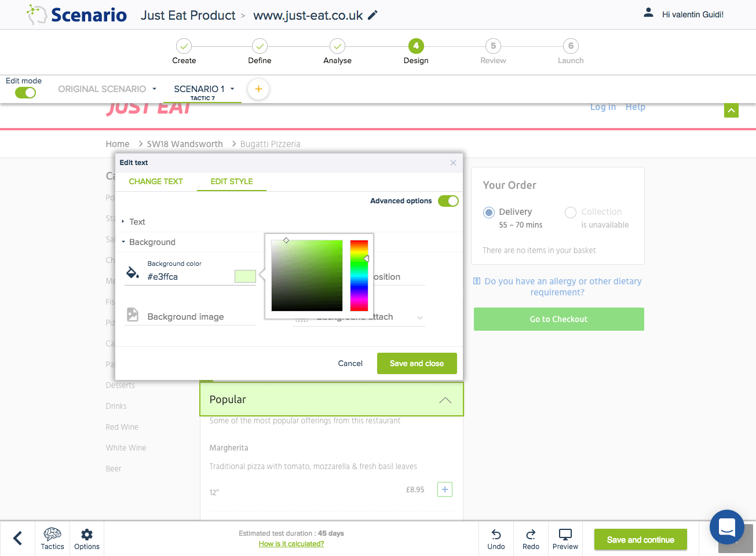756x556 pixels.
Task: Open SCENARIO 1 dropdown arrow
Action: (232, 89)
